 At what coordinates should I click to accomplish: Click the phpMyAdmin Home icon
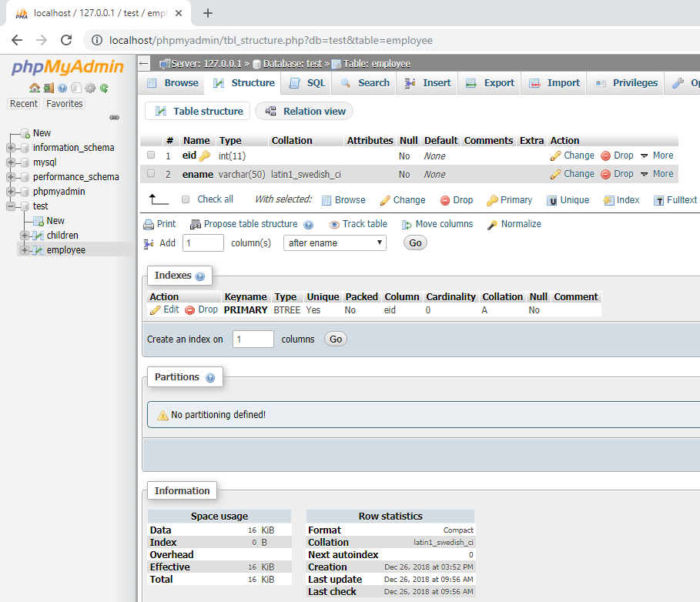click(34, 89)
